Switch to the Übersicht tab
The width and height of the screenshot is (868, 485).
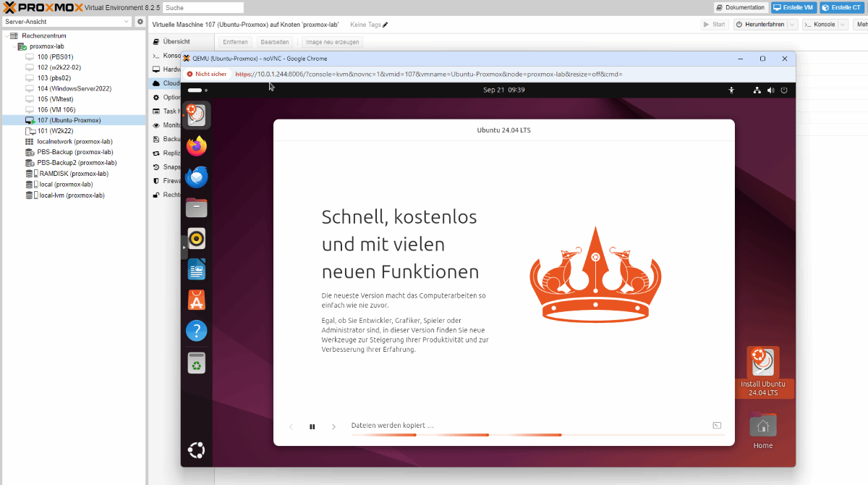pos(176,42)
